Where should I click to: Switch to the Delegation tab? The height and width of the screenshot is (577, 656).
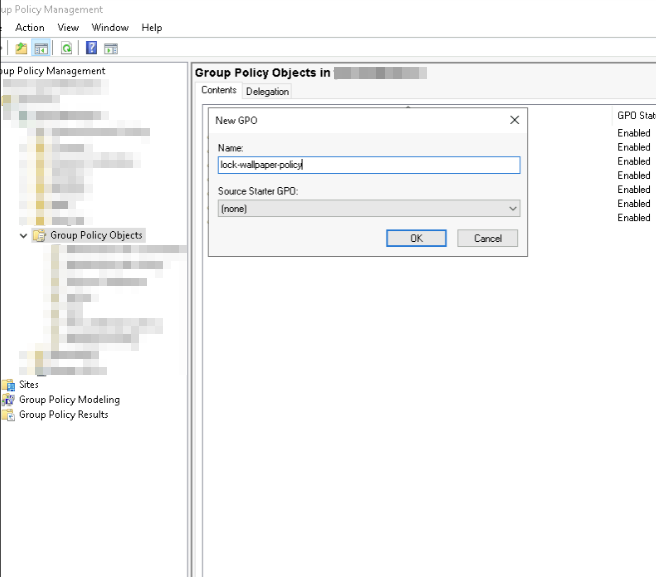coord(267,91)
